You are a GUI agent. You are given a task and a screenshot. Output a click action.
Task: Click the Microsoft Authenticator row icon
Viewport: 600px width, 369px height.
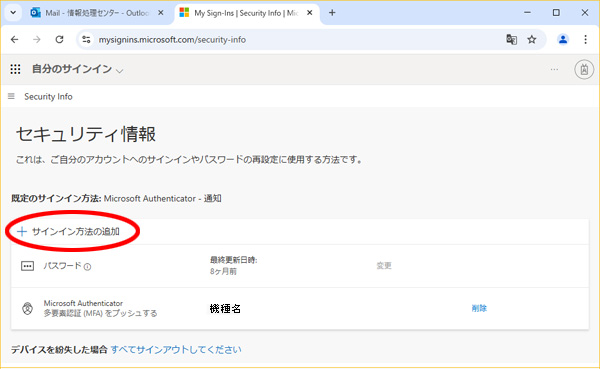27,308
